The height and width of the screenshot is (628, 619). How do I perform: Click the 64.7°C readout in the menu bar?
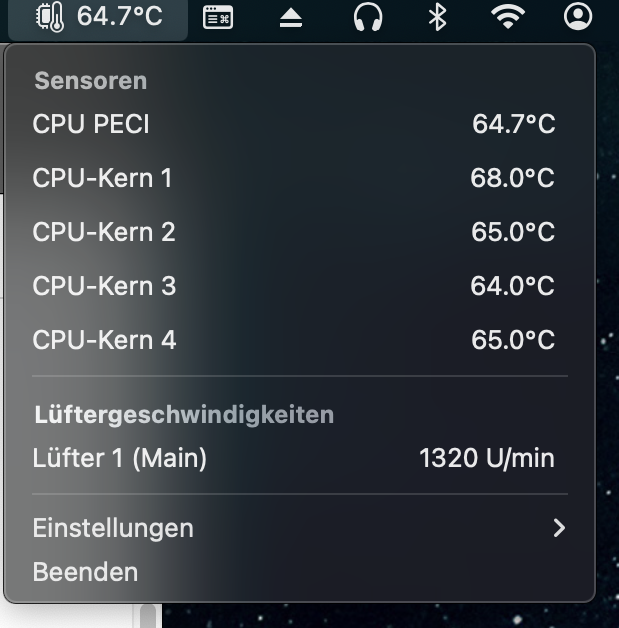coord(119,17)
